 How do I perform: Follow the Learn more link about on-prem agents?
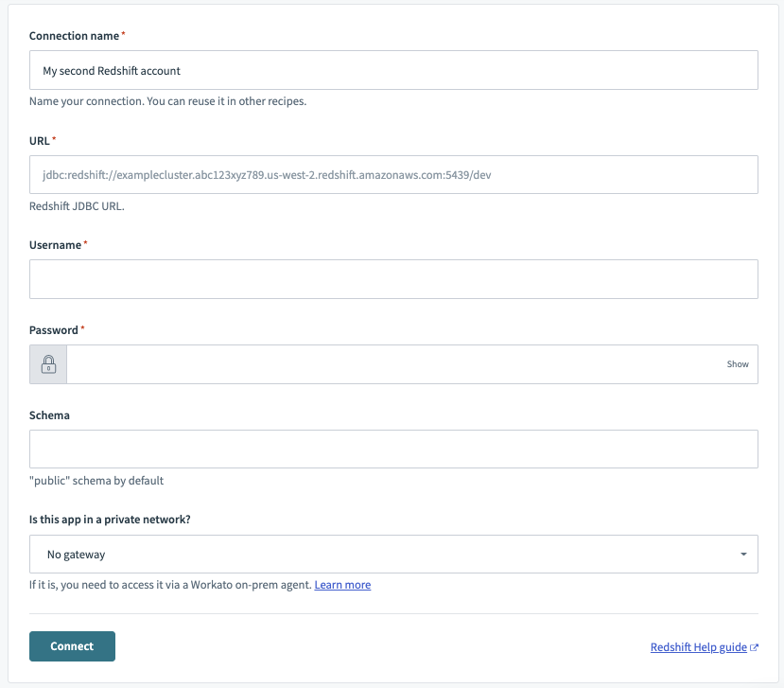tap(342, 584)
